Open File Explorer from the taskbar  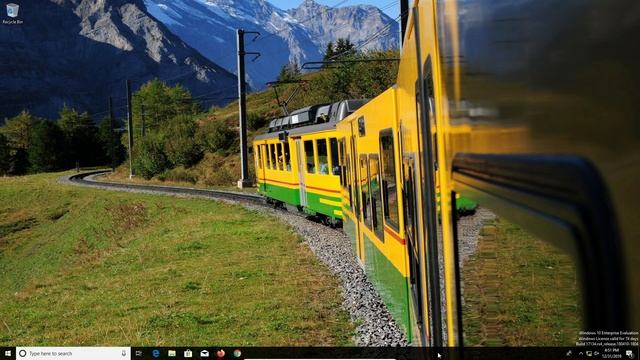(172, 353)
